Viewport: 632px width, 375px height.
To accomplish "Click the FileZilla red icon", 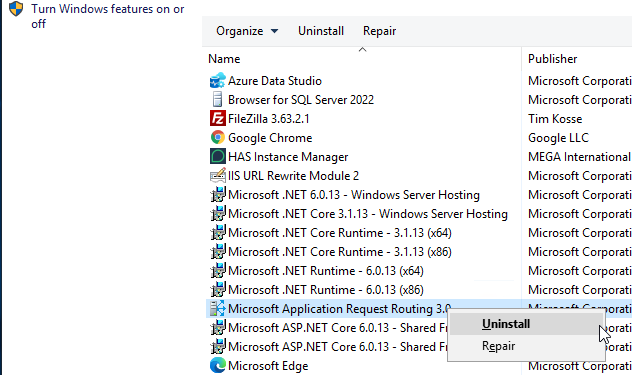I will (x=218, y=119).
